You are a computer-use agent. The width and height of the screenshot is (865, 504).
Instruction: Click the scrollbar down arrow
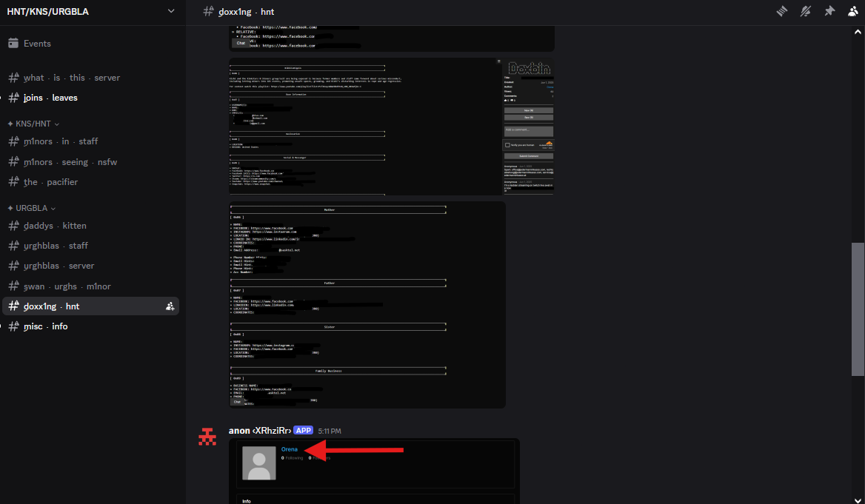click(x=858, y=500)
